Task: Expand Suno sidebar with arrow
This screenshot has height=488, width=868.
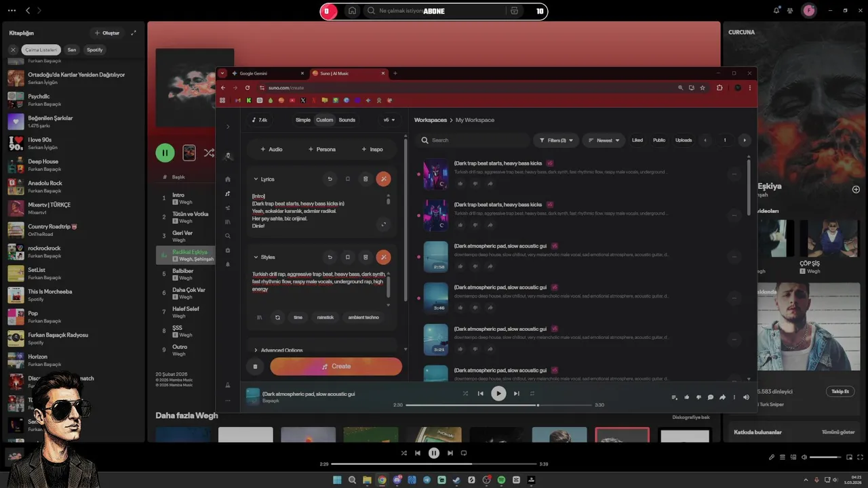Action: coord(228,127)
